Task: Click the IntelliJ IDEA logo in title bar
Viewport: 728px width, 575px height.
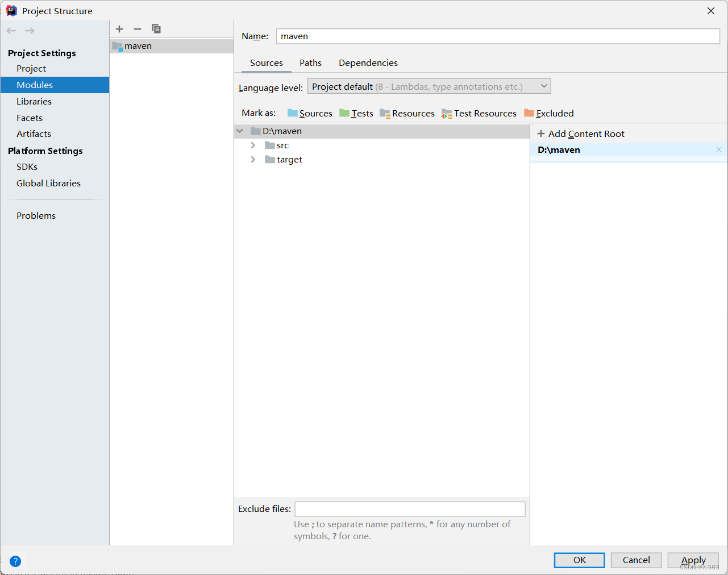Action: click(x=11, y=11)
